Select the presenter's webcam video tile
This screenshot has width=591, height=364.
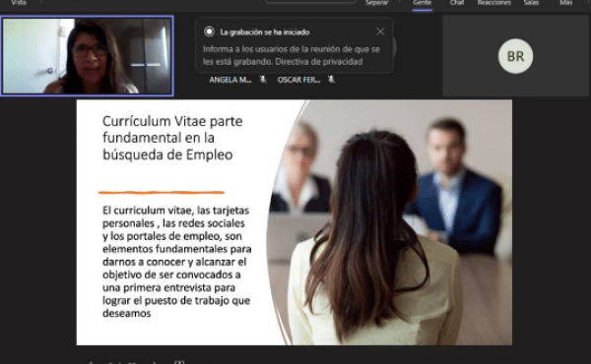[87, 56]
